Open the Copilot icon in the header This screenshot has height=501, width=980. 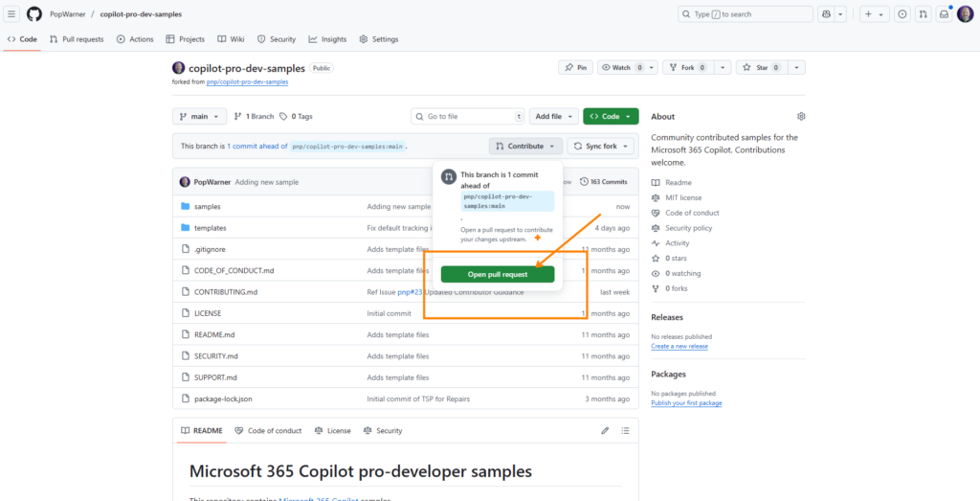click(826, 14)
